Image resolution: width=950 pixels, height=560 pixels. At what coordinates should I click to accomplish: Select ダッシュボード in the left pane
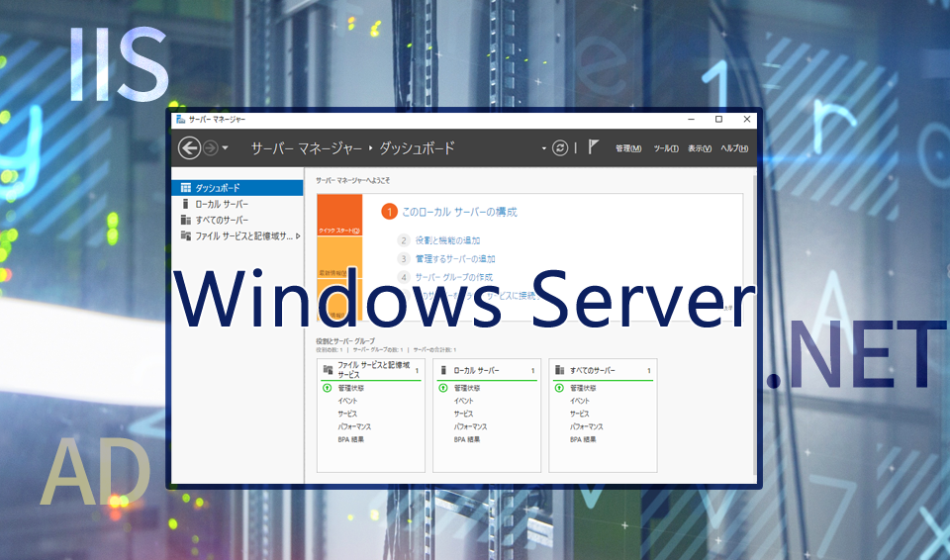coord(237,188)
